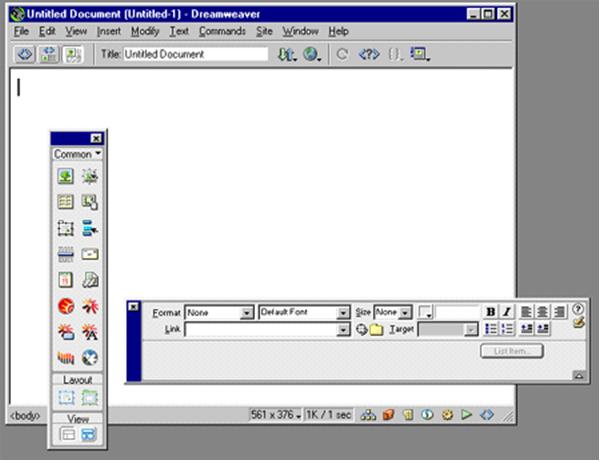
Task: Select Draw Layer tool in Objects panel
Action: 65,228
